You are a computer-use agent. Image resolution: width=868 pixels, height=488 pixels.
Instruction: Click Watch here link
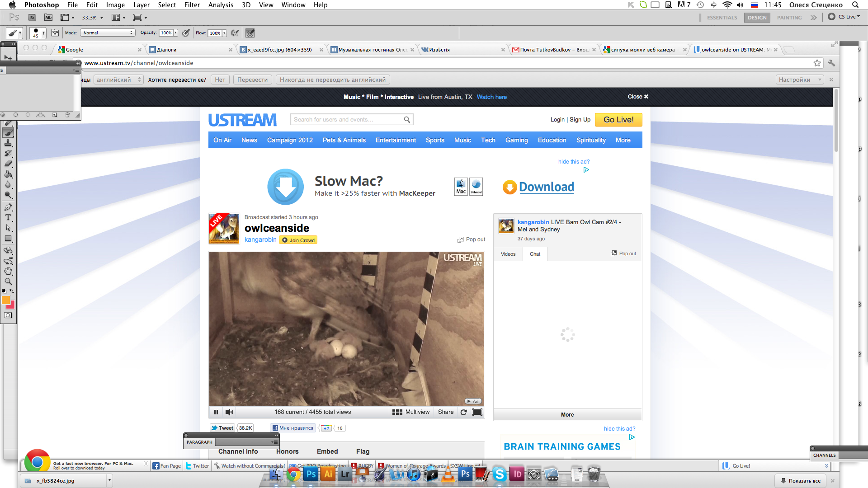click(491, 97)
